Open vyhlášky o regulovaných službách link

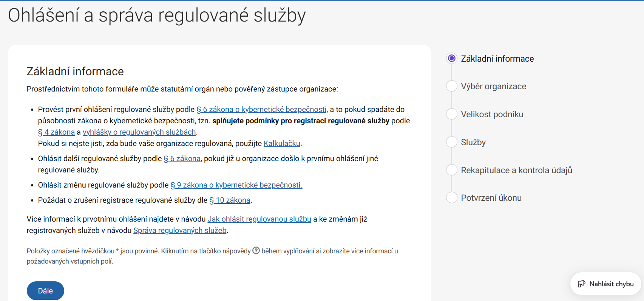coord(139,132)
